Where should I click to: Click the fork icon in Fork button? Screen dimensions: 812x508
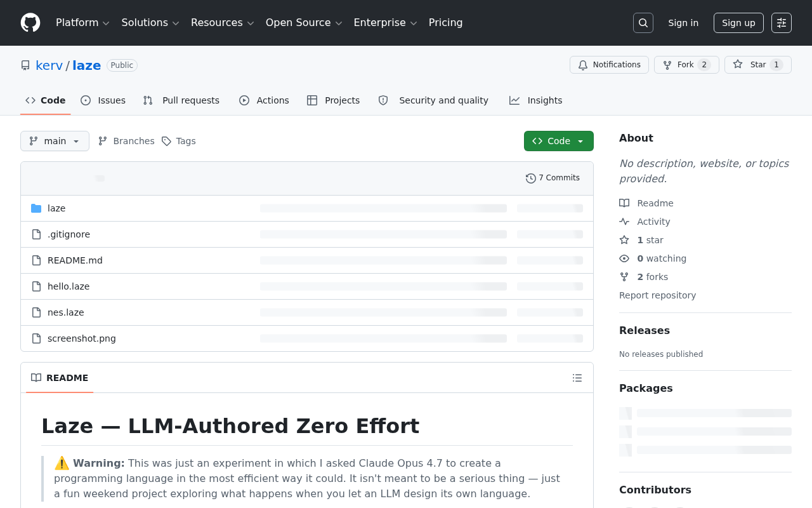(667, 65)
